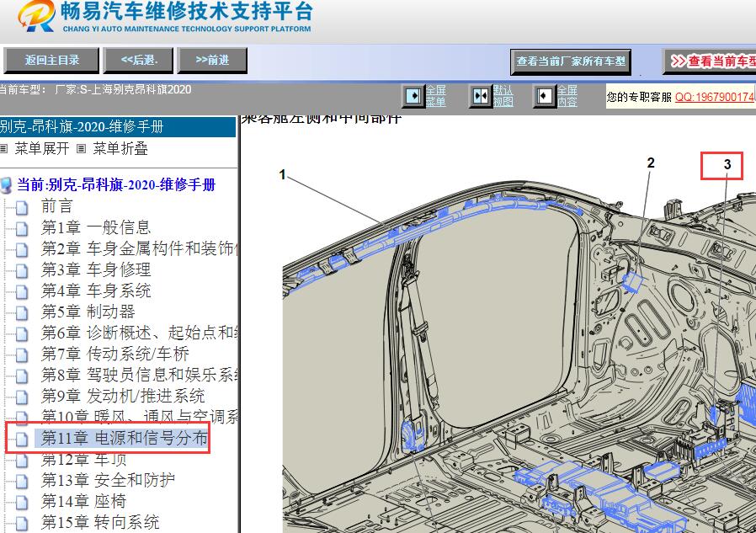
Task: Open 第8章 驾驶员信息和娱乐系统
Action: coord(140,375)
